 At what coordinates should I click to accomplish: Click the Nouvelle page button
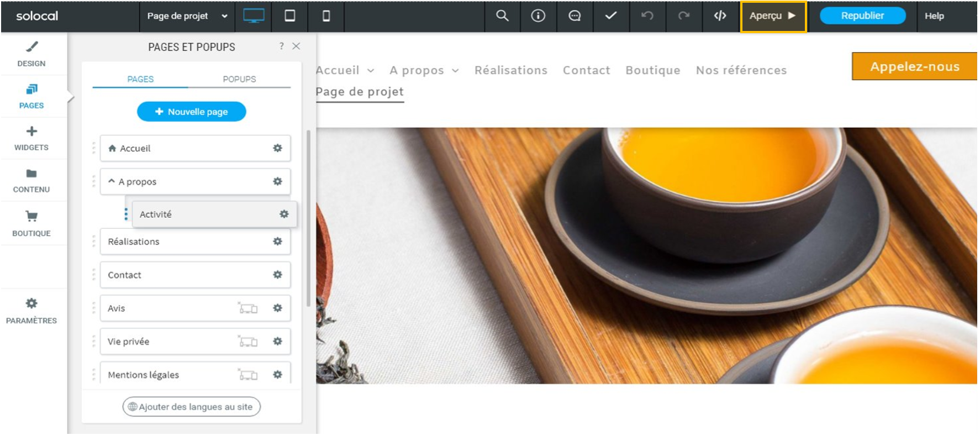pos(191,112)
